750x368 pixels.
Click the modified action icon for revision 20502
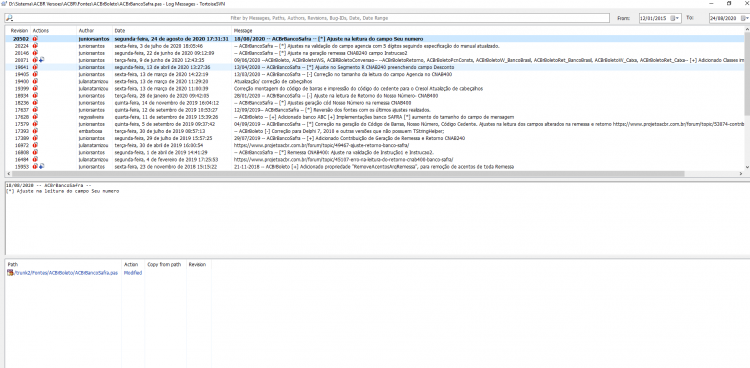pos(35,39)
